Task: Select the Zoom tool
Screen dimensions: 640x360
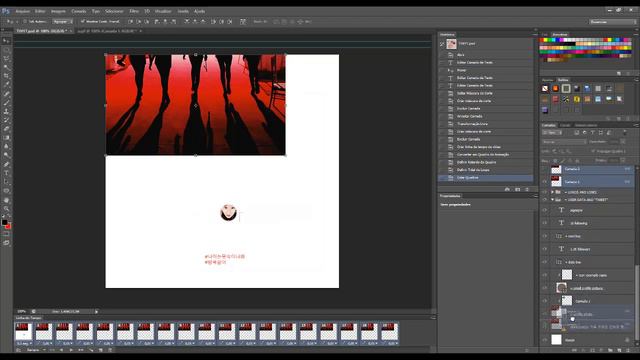Action: [x=6, y=209]
